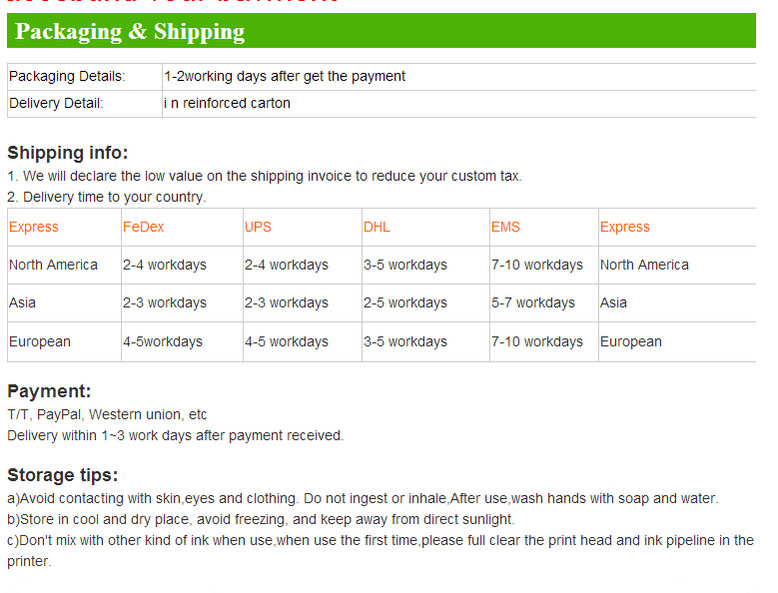Viewport: 778px width, 593px height.
Task: Select the Storage tips heading
Action: (63, 475)
